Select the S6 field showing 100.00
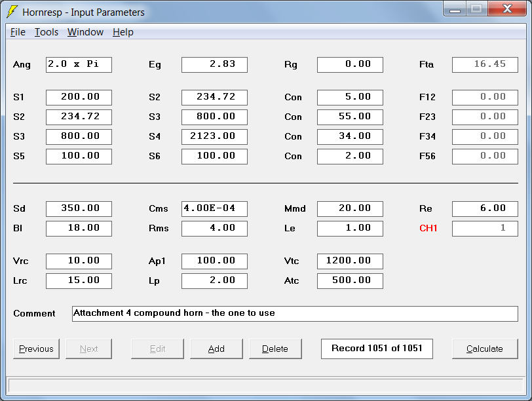 [x=214, y=157]
